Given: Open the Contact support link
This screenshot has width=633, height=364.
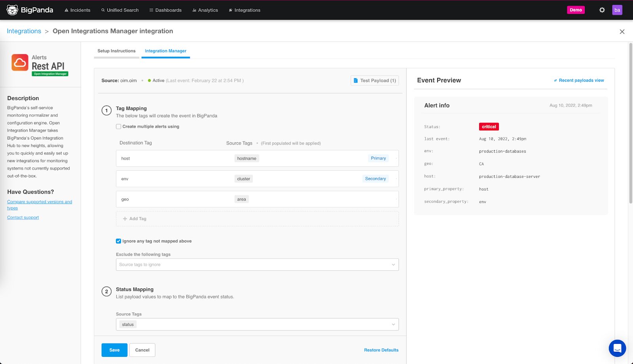Looking at the screenshot, I should 23,218.
